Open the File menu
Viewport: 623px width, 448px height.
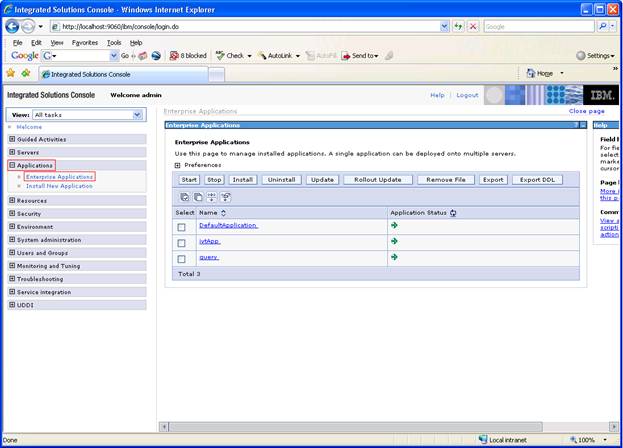tap(17, 42)
